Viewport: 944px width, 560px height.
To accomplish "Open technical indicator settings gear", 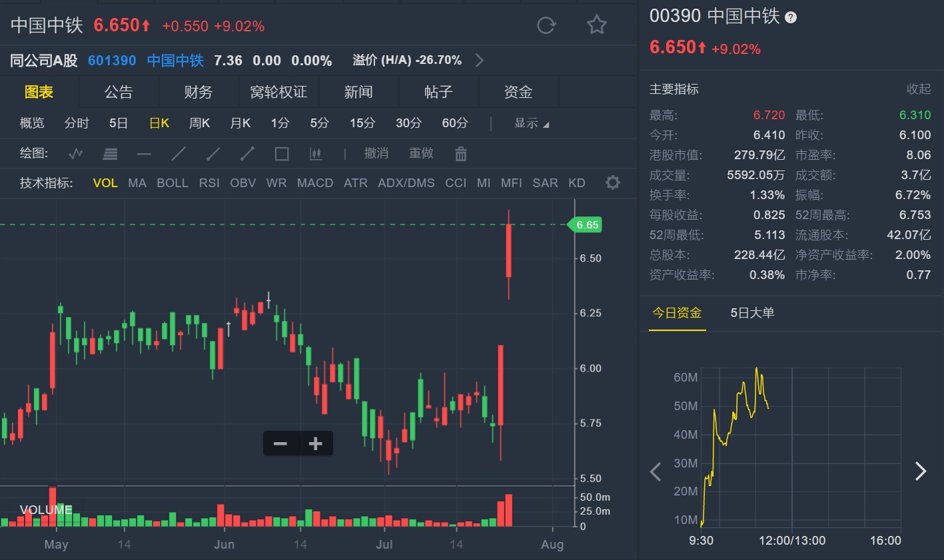I will (612, 182).
